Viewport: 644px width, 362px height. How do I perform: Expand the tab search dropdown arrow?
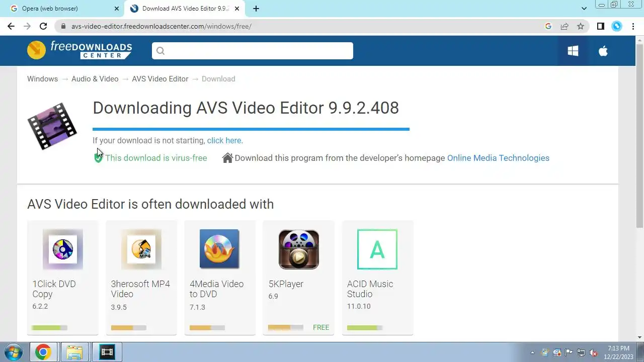coord(584,9)
